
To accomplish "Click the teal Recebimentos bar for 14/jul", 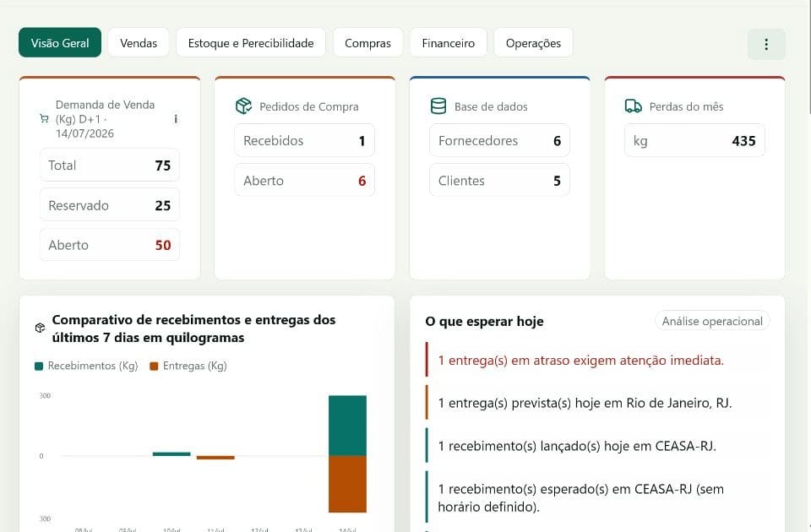I will [x=347, y=426].
